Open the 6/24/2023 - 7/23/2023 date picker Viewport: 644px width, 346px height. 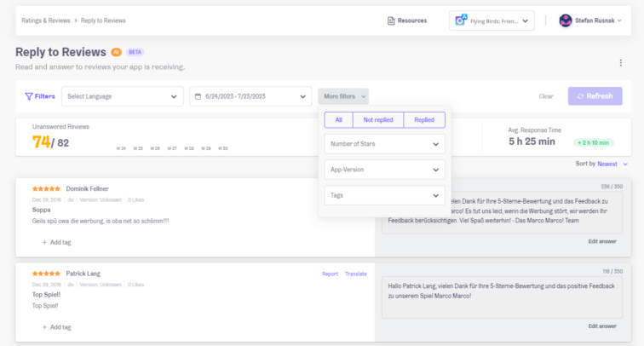click(250, 96)
